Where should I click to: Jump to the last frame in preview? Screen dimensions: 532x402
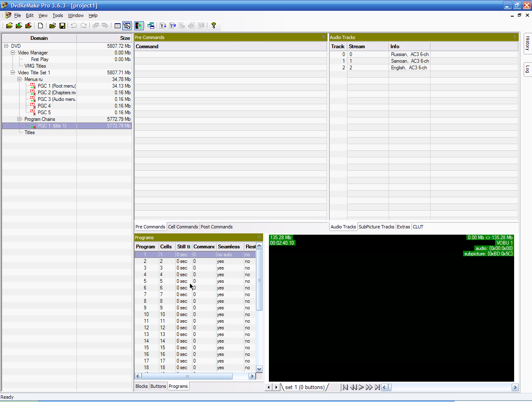[377, 387]
